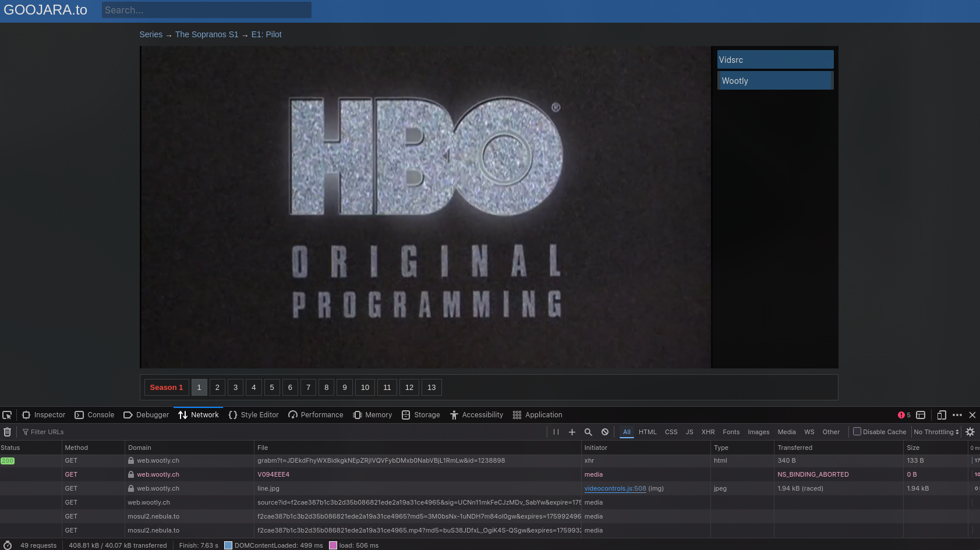Pause network request recording
This screenshot has width=980, height=550.
click(556, 432)
